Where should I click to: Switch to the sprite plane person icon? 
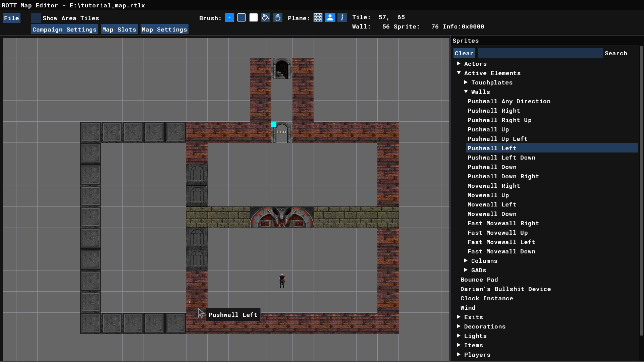(330, 18)
